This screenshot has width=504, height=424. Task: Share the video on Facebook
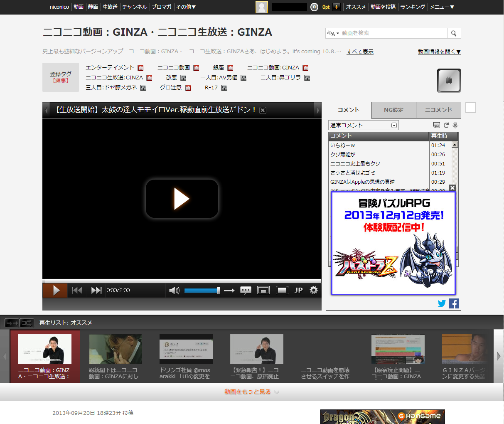point(453,303)
